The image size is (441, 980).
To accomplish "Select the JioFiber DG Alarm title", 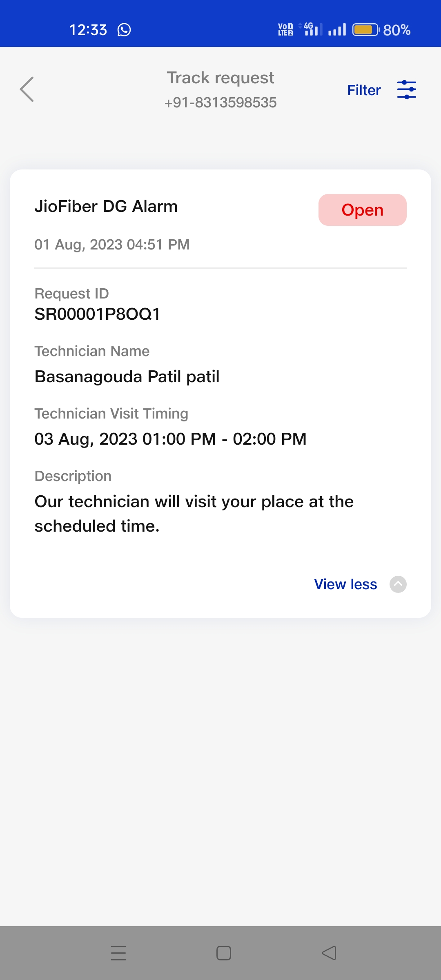I will pos(106,207).
